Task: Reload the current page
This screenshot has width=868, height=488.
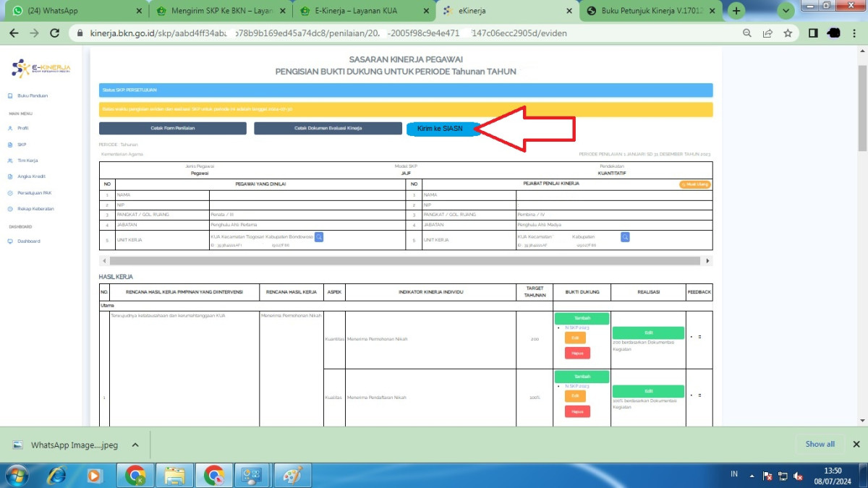Action: tap(54, 33)
